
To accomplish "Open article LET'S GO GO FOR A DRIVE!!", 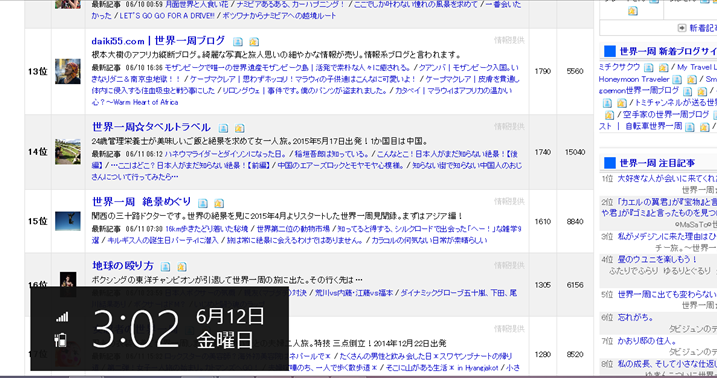I will pyautogui.click(x=167, y=16).
